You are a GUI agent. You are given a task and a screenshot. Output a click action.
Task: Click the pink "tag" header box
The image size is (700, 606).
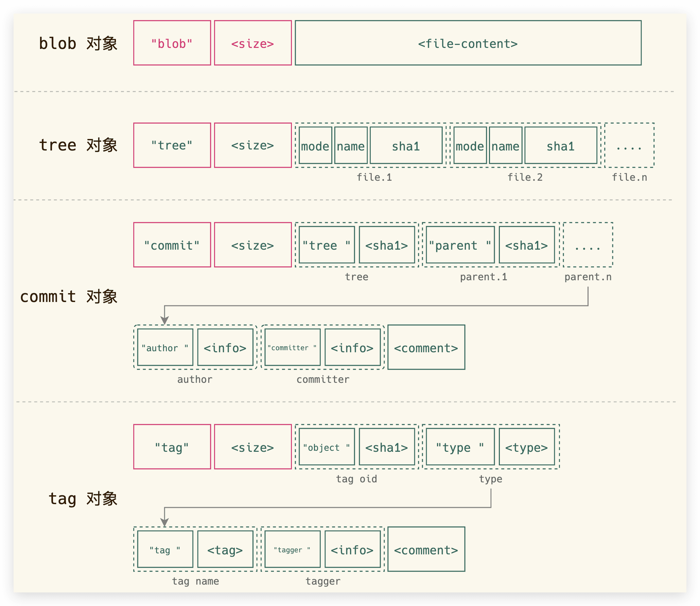(172, 447)
